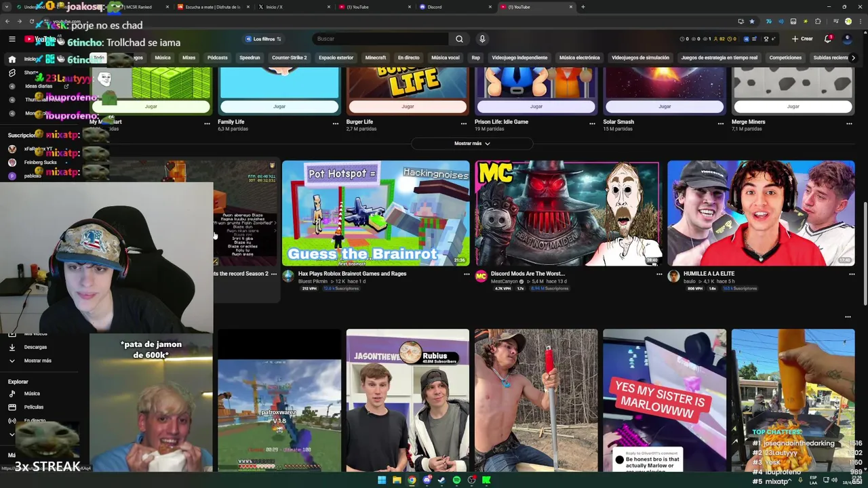This screenshot has height=488, width=868.
Task: Click the MeatCanyon channel avatar
Action: 481,277
